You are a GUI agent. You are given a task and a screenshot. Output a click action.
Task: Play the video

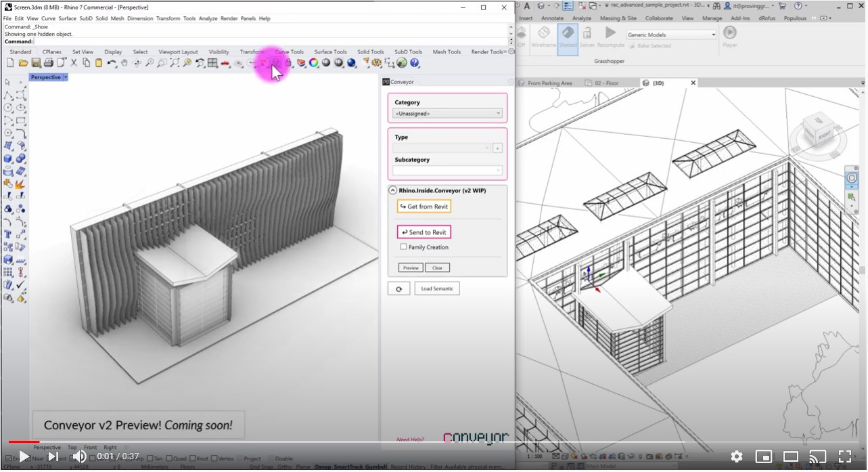[x=24, y=456]
